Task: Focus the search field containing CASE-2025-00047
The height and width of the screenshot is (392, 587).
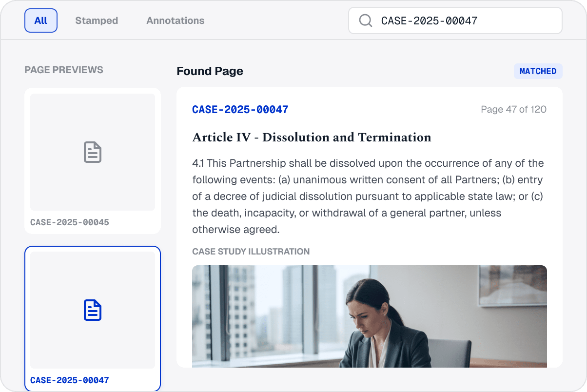Action: [455, 20]
